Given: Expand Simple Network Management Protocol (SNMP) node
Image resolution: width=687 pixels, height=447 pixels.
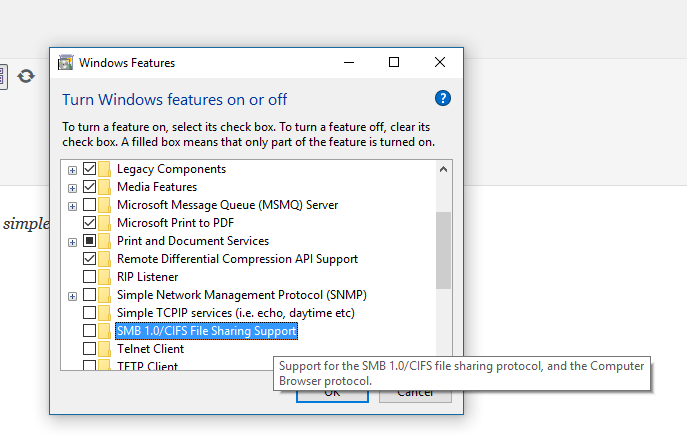Looking at the screenshot, I should [x=72, y=295].
